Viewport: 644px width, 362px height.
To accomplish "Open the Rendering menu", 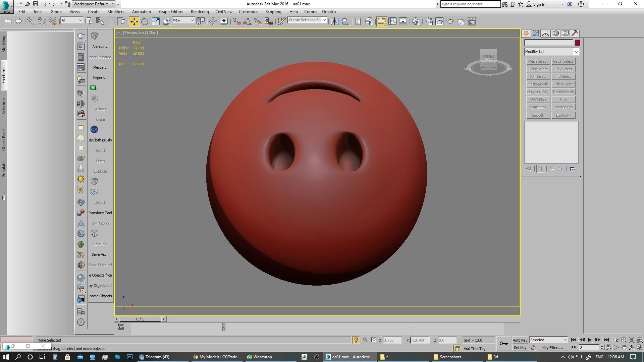I will tap(200, 12).
